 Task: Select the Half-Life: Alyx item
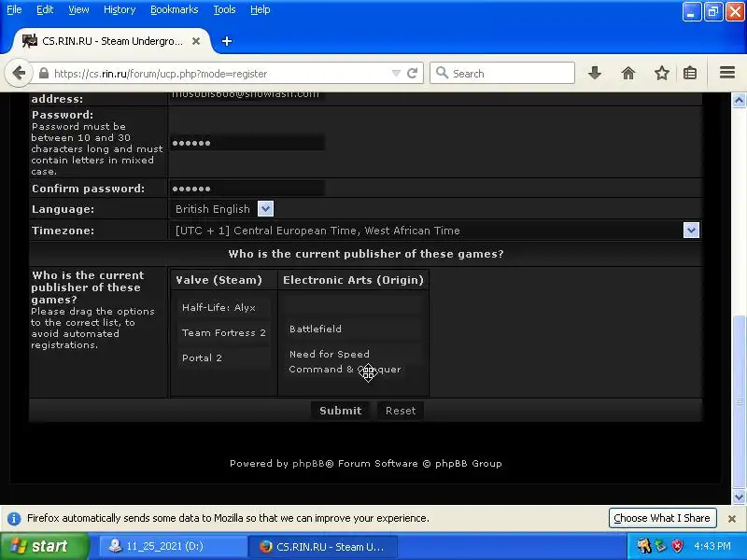click(223, 308)
